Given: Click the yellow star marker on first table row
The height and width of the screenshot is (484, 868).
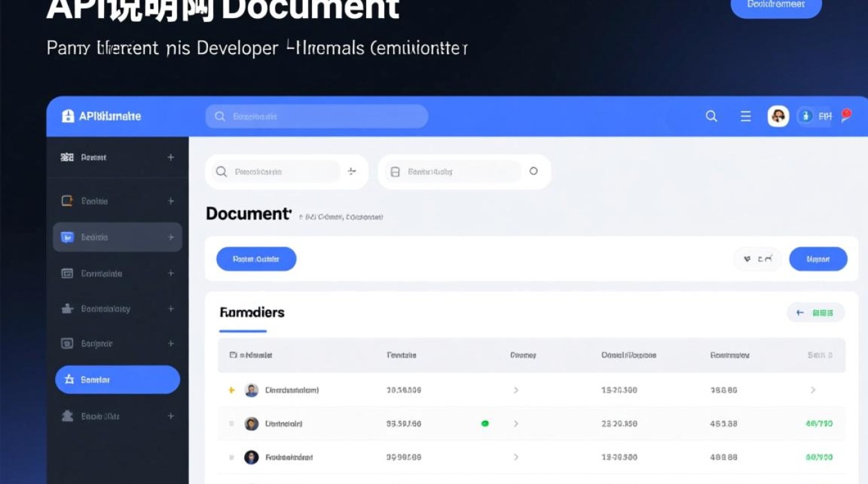Looking at the screenshot, I should tap(232, 390).
